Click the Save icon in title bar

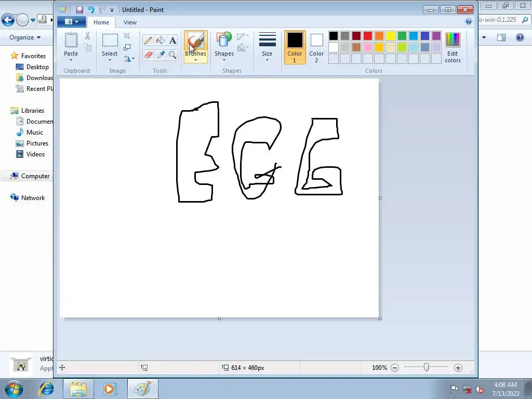pos(79,10)
